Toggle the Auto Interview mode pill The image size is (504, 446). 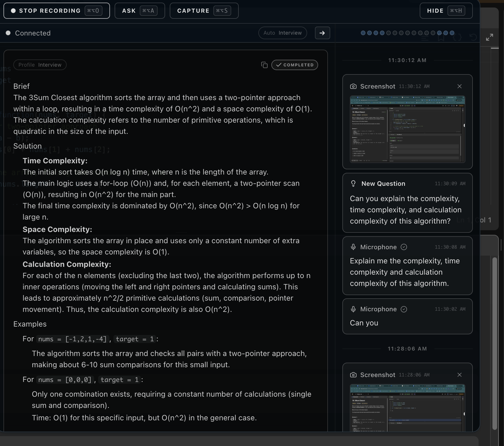coord(283,33)
